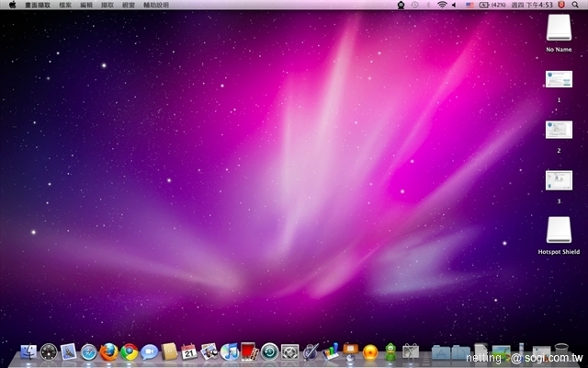Open the Trash in Dock

click(x=562, y=351)
